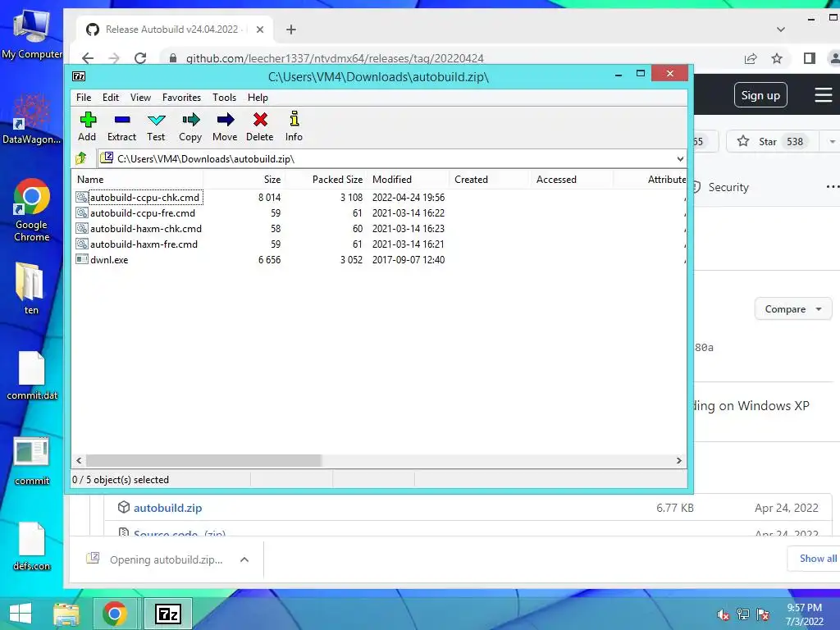
Task: Toggle Chrome side panel icon
Action: (x=810, y=58)
